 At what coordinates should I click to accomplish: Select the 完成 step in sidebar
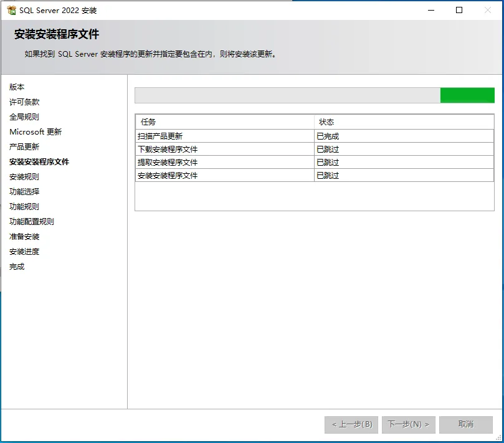(x=17, y=267)
